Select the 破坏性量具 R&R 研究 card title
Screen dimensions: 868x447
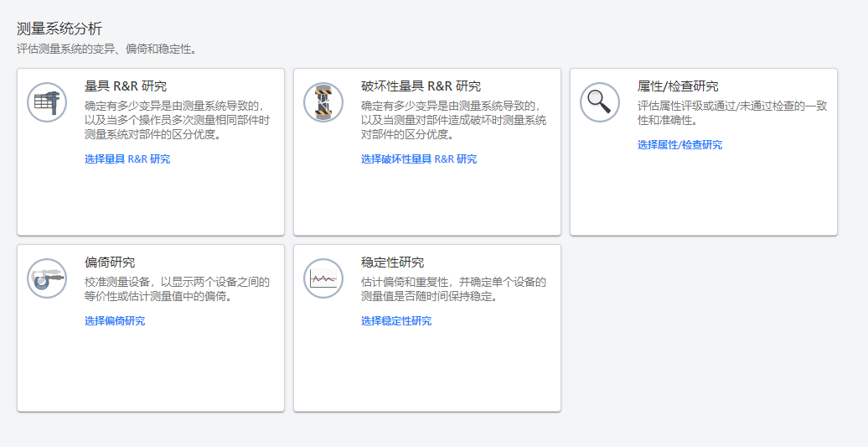[421, 86]
